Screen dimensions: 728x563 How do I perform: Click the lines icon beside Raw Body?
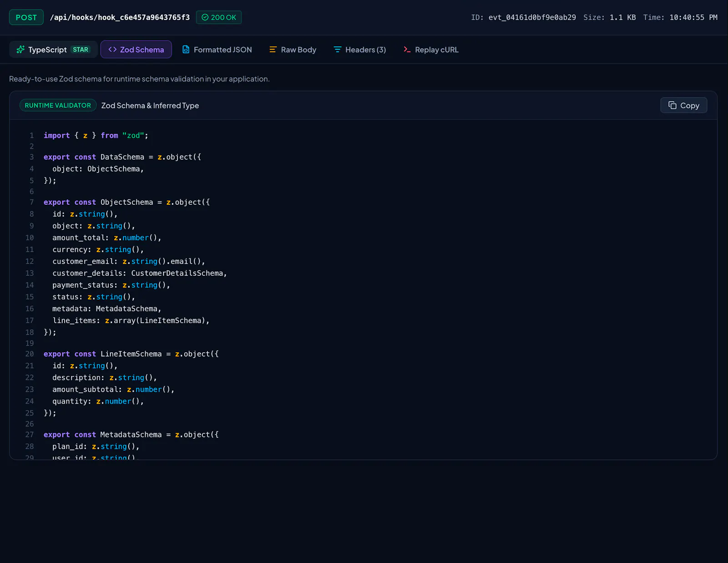click(x=273, y=50)
